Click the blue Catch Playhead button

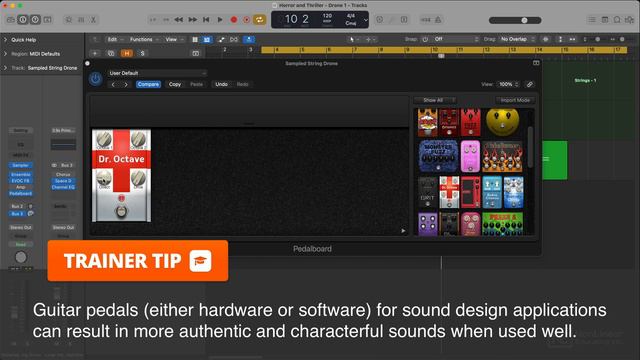pos(249,40)
